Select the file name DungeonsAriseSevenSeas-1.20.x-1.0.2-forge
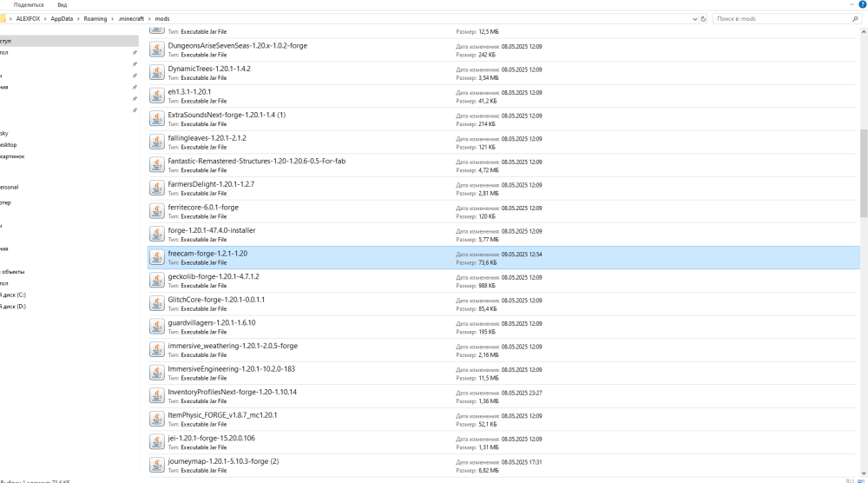This screenshot has width=868, height=483. [x=238, y=46]
